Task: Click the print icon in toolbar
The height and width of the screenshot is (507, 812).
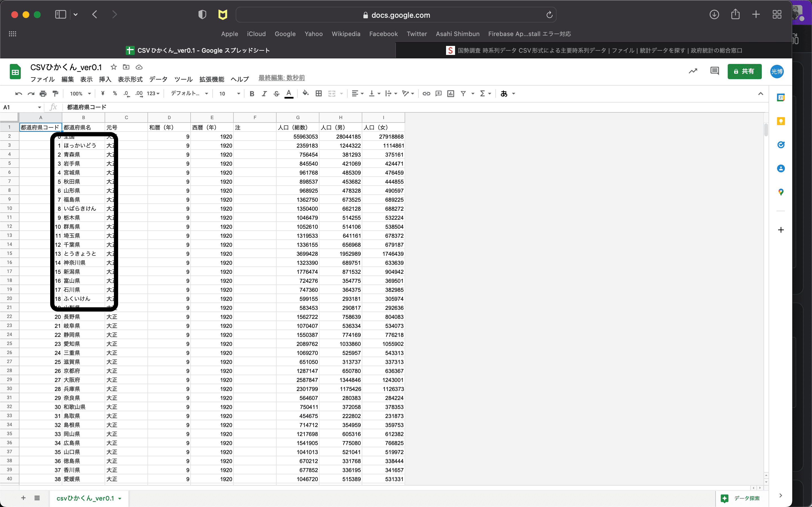Action: (x=43, y=94)
